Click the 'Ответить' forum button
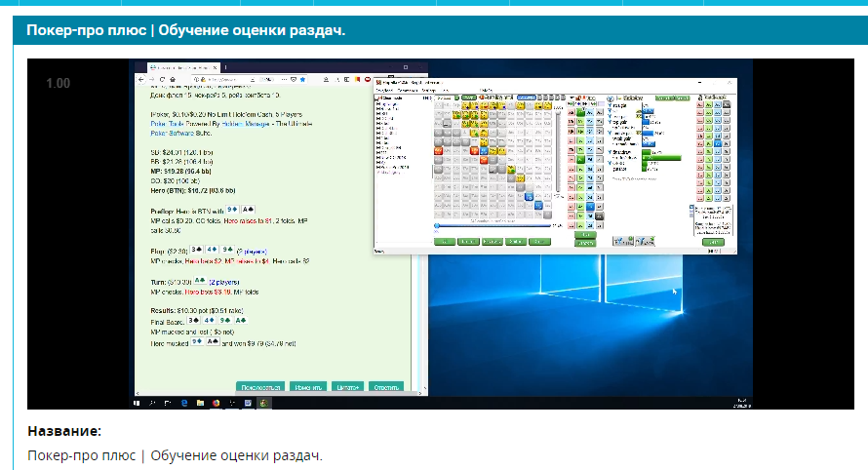The height and width of the screenshot is (470, 868). tap(386, 387)
